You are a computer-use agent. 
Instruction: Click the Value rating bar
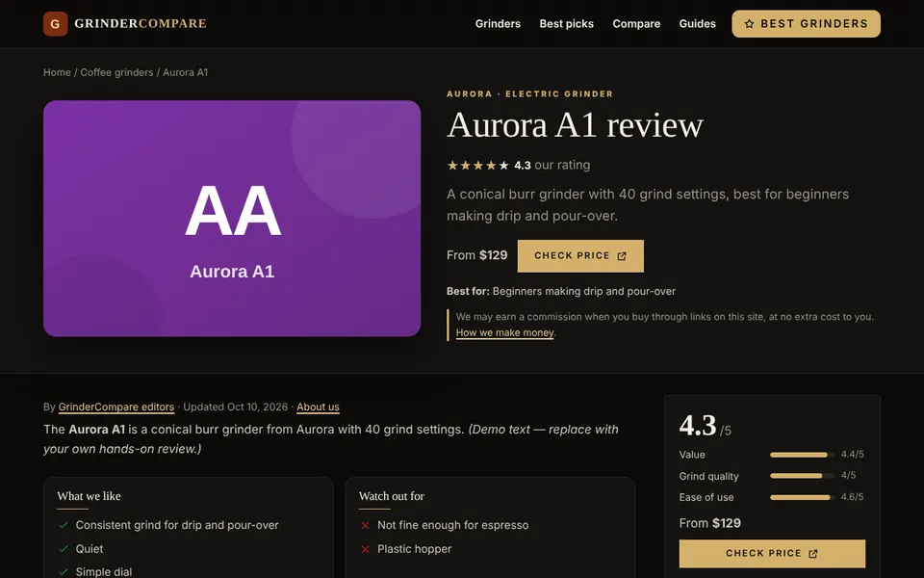click(802, 455)
